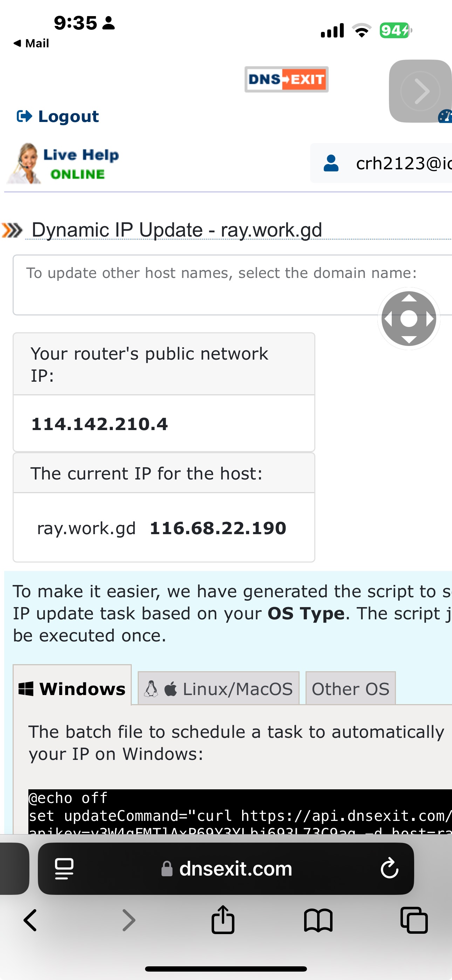Show all open Safari tabs
Viewport: 452px width, 980px height.
point(414,920)
